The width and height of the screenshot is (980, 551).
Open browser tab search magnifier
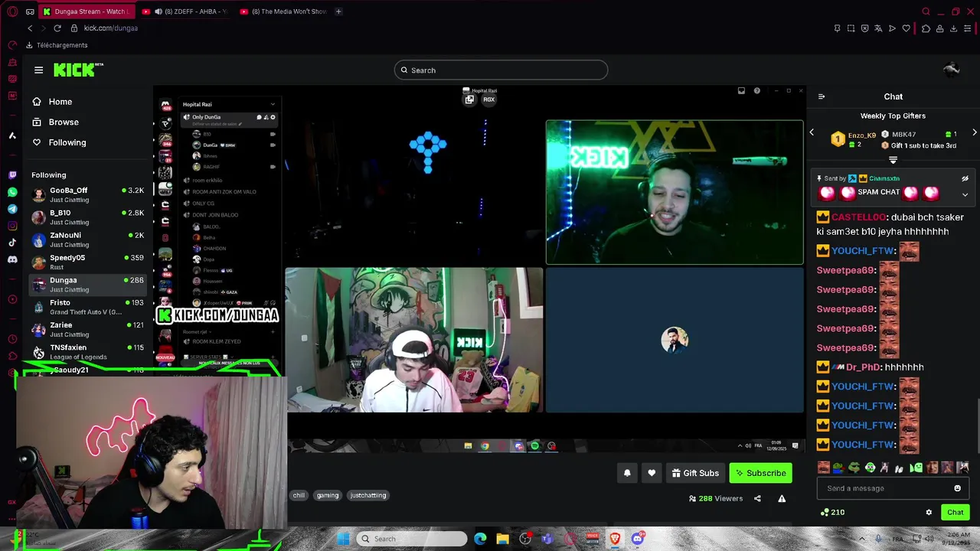point(926,11)
